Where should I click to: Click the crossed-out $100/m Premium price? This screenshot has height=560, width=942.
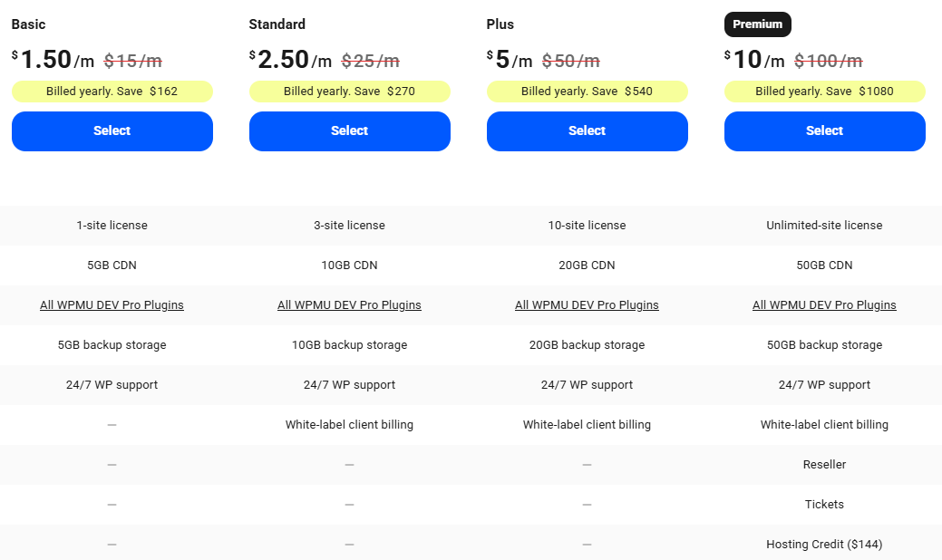[x=828, y=62]
